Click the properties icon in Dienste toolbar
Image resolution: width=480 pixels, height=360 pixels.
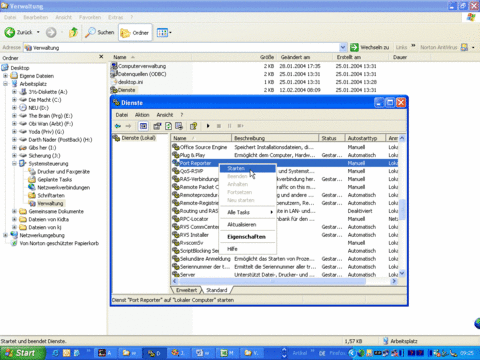click(x=157, y=126)
